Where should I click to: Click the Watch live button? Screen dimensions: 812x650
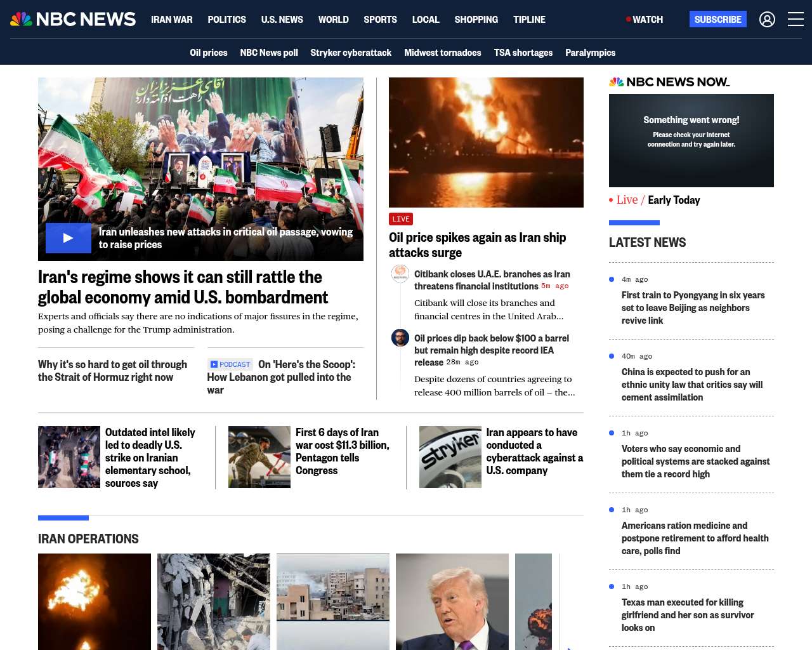click(645, 20)
